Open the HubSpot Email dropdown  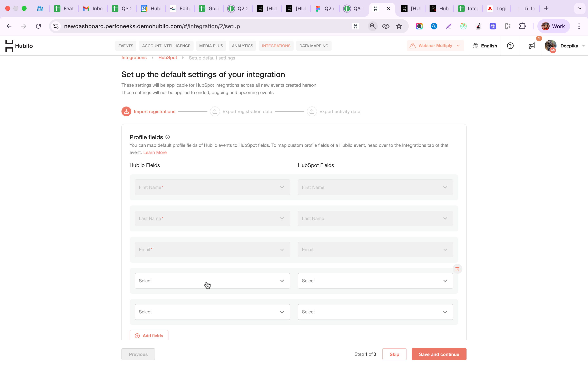[x=375, y=250]
